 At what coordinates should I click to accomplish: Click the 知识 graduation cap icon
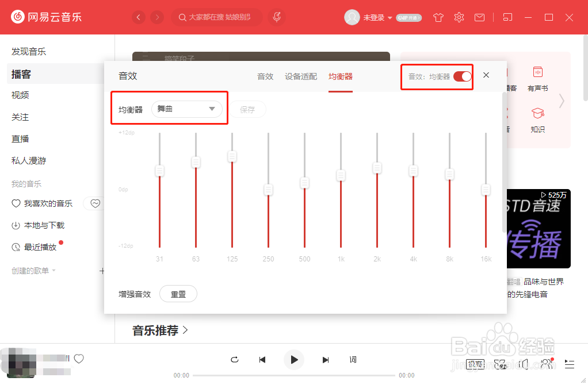pyautogui.click(x=538, y=113)
